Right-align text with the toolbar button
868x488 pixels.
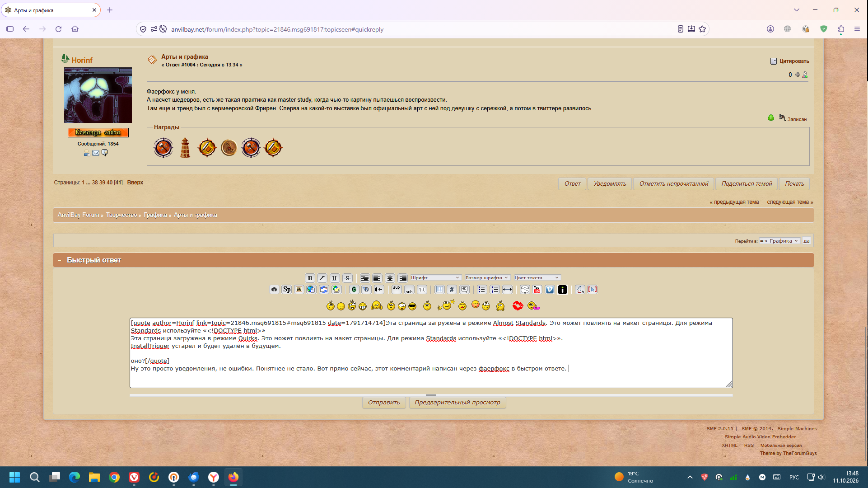point(402,278)
